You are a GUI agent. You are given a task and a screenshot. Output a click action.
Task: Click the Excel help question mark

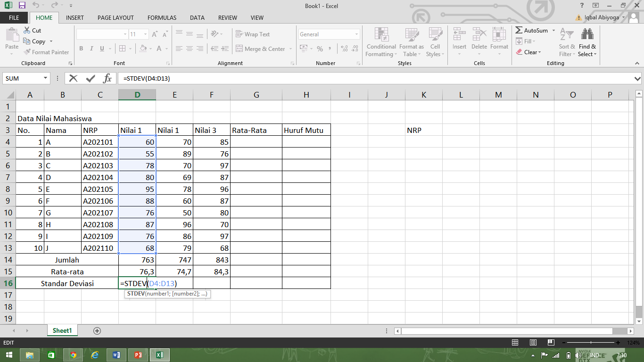coord(582,6)
